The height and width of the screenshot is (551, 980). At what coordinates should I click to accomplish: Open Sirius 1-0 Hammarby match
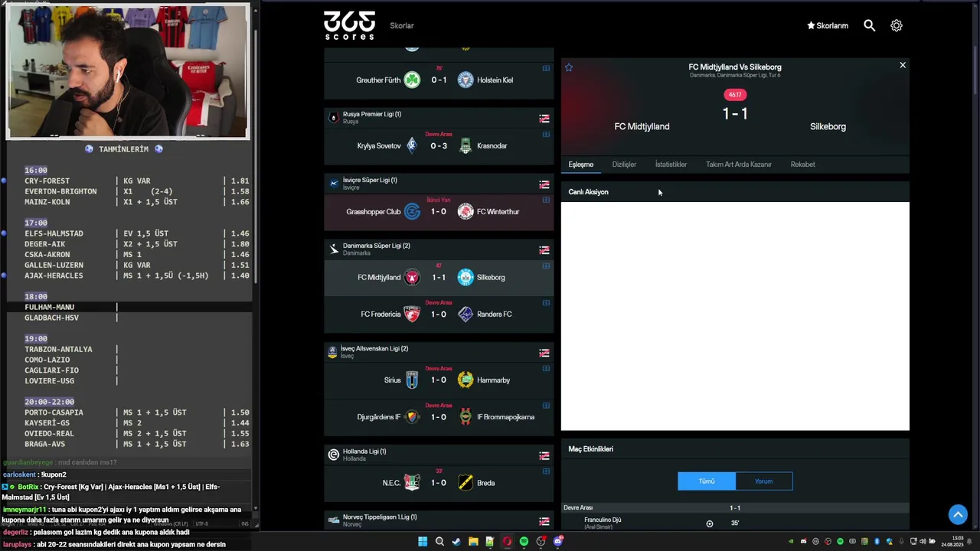click(439, 380)
